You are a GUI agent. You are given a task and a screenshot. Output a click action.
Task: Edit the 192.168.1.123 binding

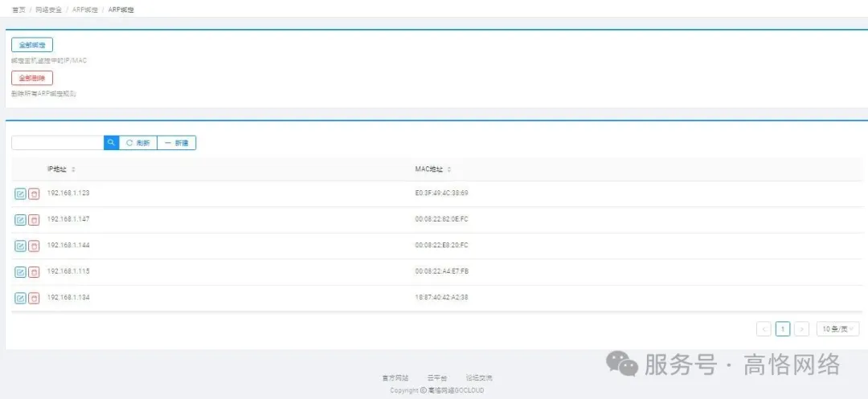click(20, 194)
